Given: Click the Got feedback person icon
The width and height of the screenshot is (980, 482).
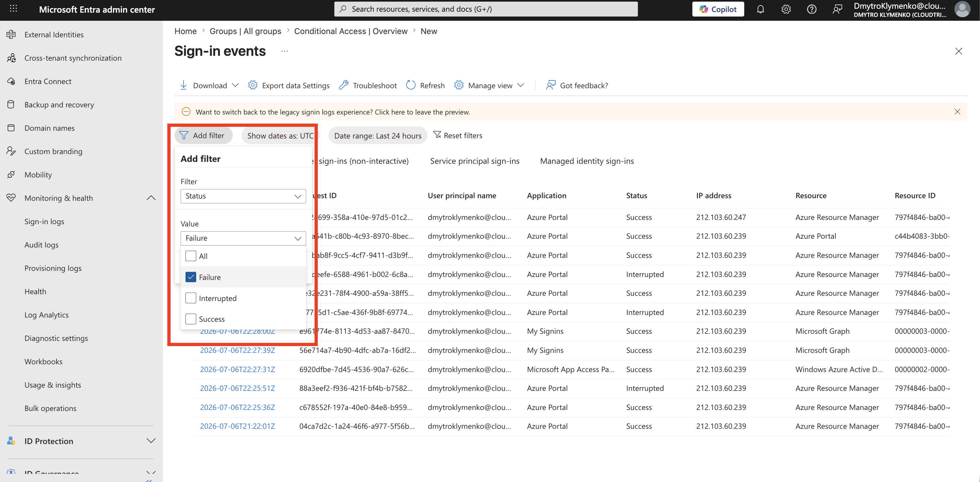Looking at the screenshot, I should coord(551,85).
